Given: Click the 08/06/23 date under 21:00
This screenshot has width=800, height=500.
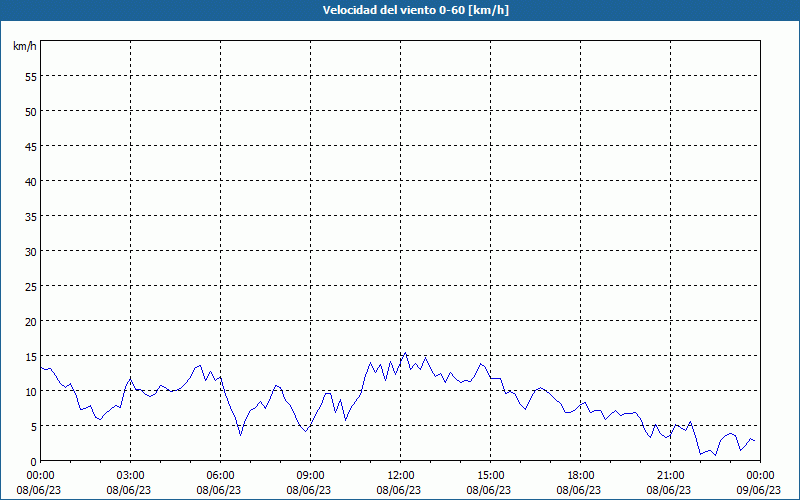Looking at the screenshot, I should [669, 490].
